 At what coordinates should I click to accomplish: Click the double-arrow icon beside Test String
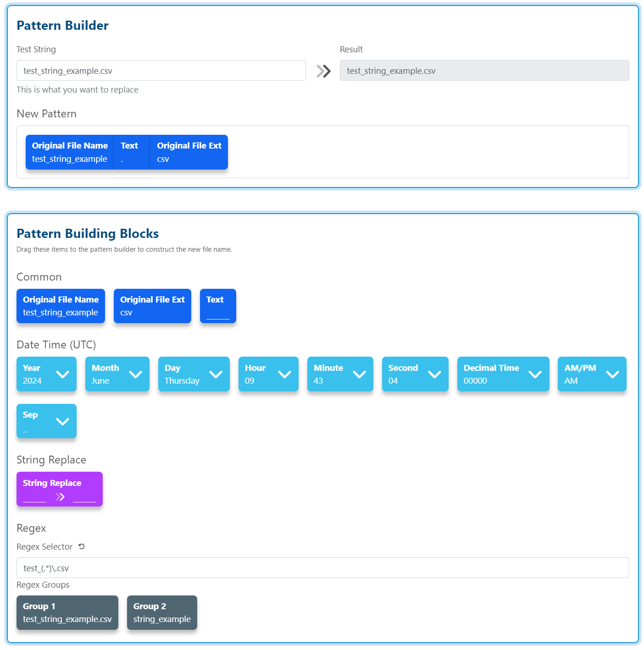click(323, 71)
